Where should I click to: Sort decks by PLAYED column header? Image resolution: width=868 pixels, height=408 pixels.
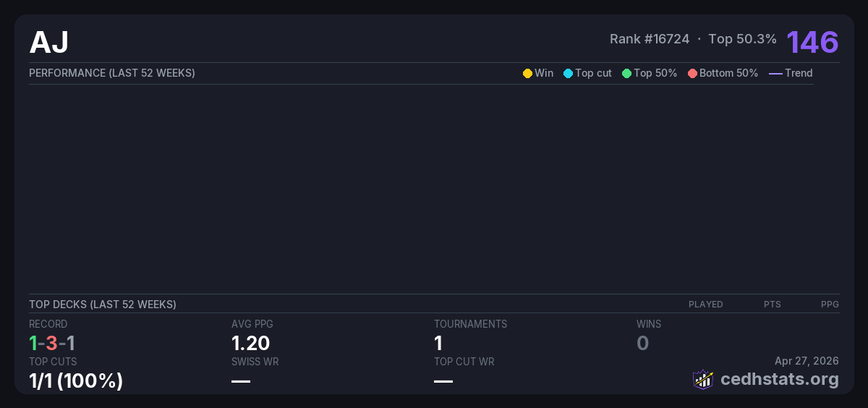(x=705, y=305)
